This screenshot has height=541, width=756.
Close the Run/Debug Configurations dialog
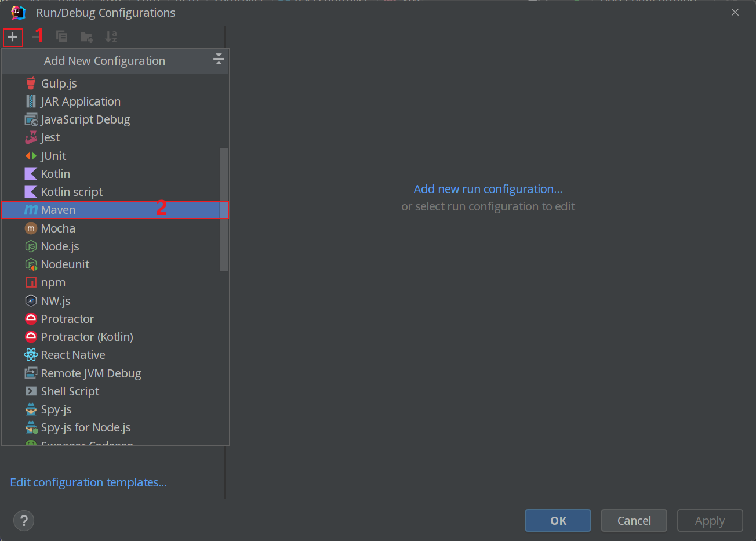pyautogui.click(x=735, y=12)
